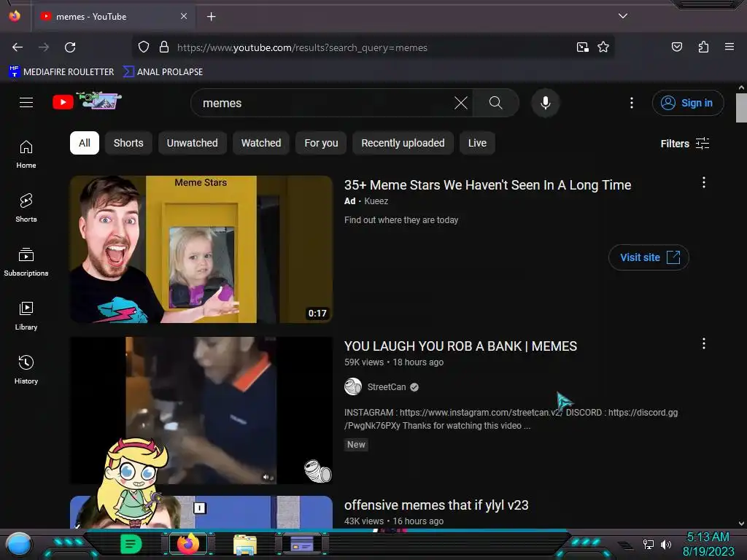This screenshot has height=560, width=747.
Task: Click the tracking protection shield icon
Action: (x=144, y=47)
